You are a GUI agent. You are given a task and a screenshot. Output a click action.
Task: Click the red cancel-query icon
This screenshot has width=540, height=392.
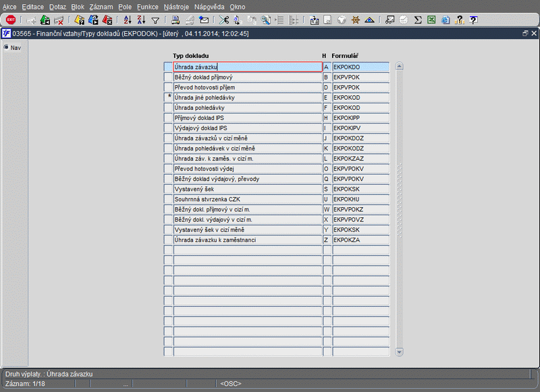[107, 20]
